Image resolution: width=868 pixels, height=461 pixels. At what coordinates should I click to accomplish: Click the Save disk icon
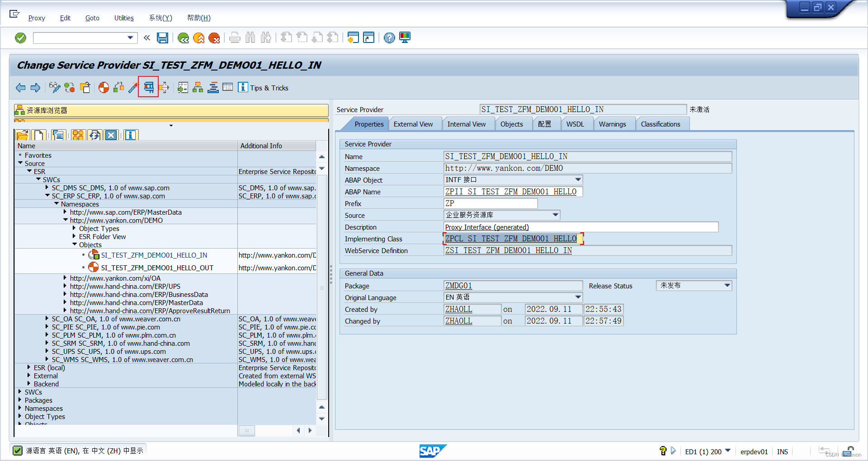[x=162, y=38]
